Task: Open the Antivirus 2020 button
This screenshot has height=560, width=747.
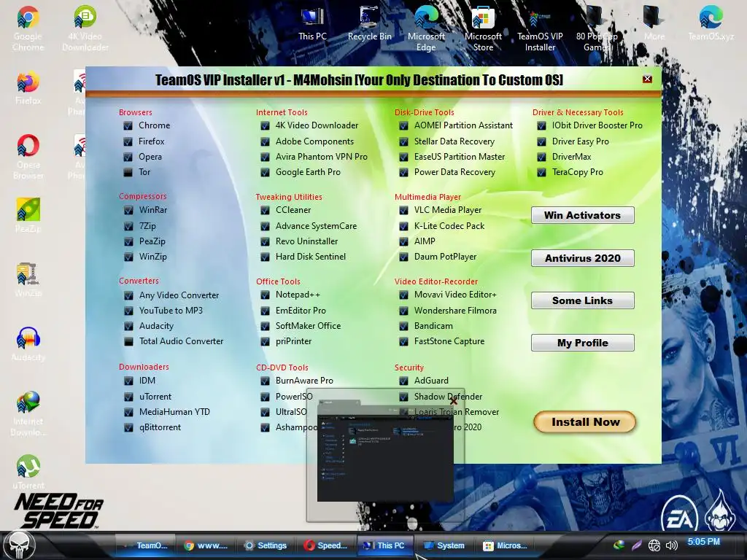Action: [x=582, y=258]
